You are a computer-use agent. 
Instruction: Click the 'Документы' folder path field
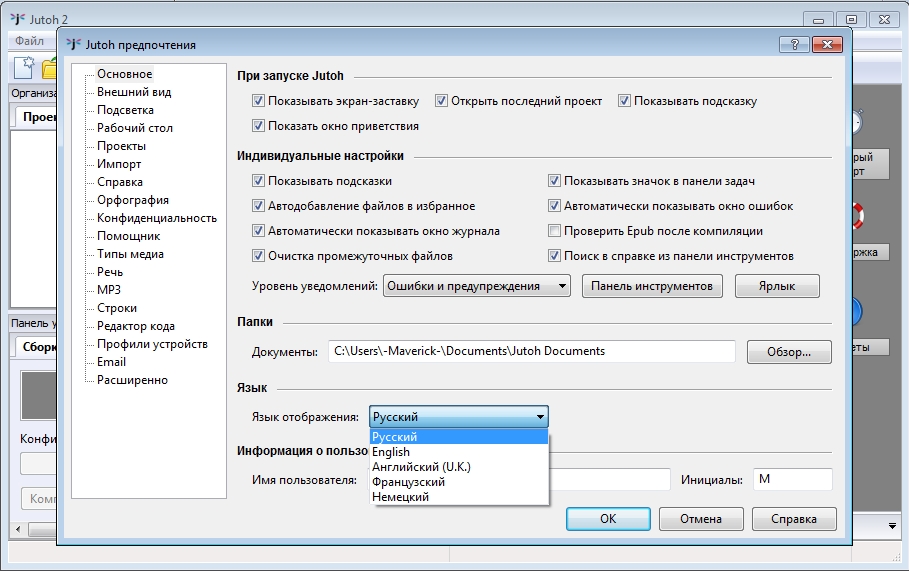click(532, 351)
